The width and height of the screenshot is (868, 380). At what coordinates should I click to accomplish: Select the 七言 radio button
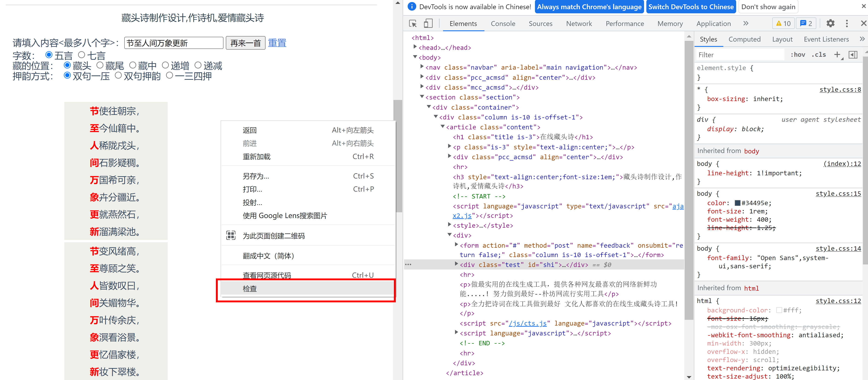[82, 55]
